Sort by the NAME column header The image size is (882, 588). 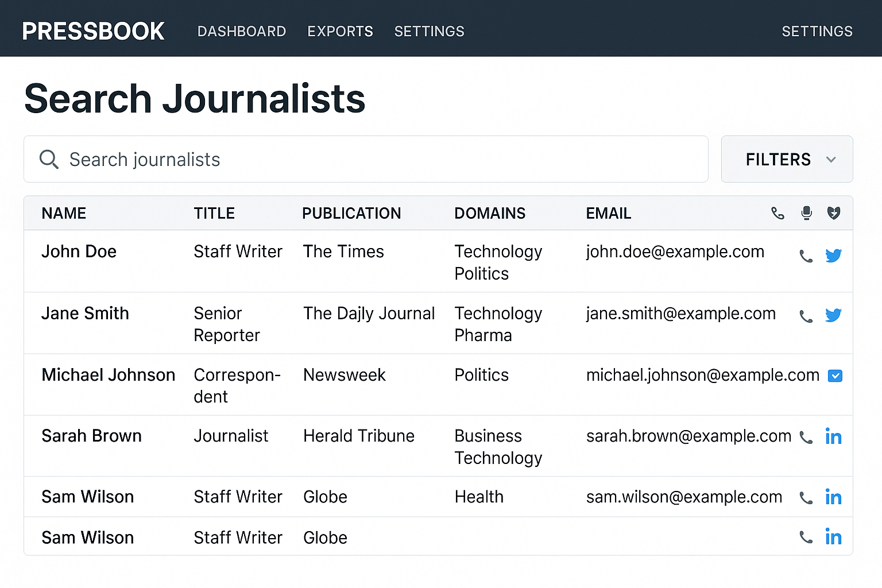64,214
